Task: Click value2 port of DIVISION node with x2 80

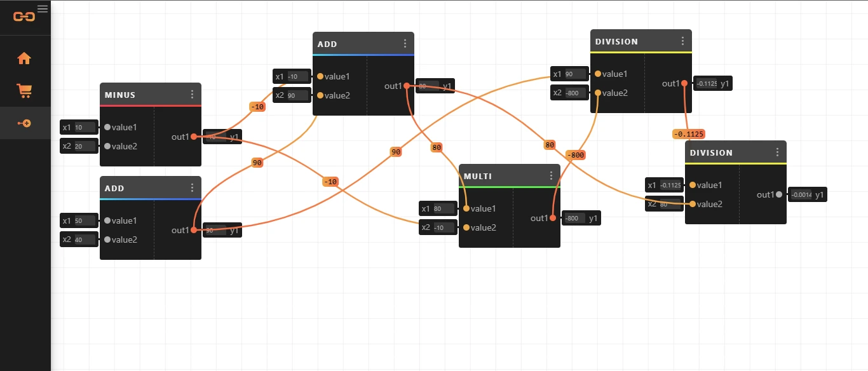Action: click(x=693, y=204)
